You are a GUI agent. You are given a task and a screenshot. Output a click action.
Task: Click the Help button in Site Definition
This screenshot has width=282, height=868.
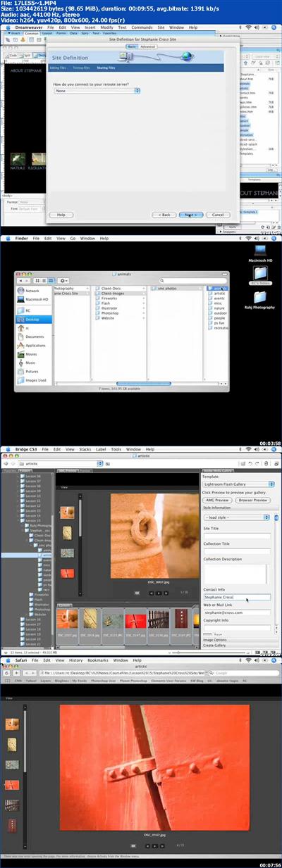coord(61,215)
